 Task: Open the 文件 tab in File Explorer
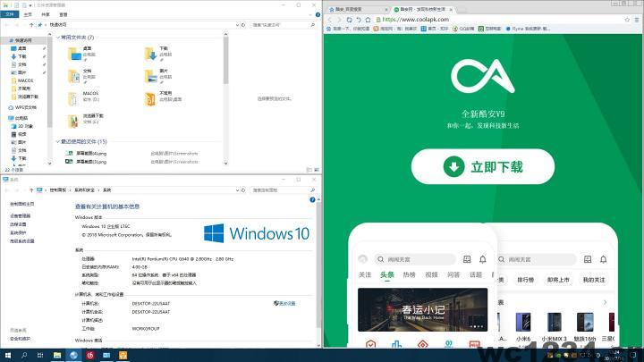coord(10,14)
